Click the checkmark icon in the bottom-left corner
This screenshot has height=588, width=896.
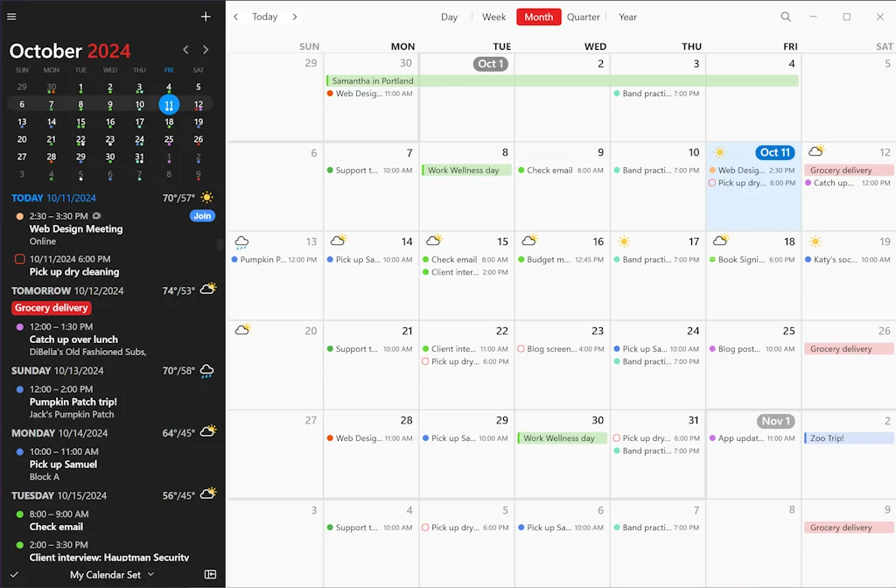[x=14, y=575]
